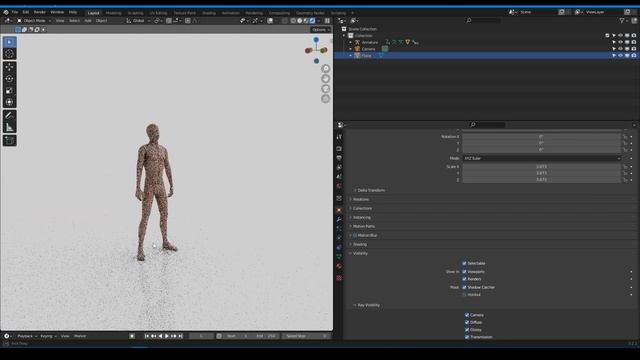This screenshot has height=360, width=640.
Task: Select the Add Cube tool
Action: 9,140
